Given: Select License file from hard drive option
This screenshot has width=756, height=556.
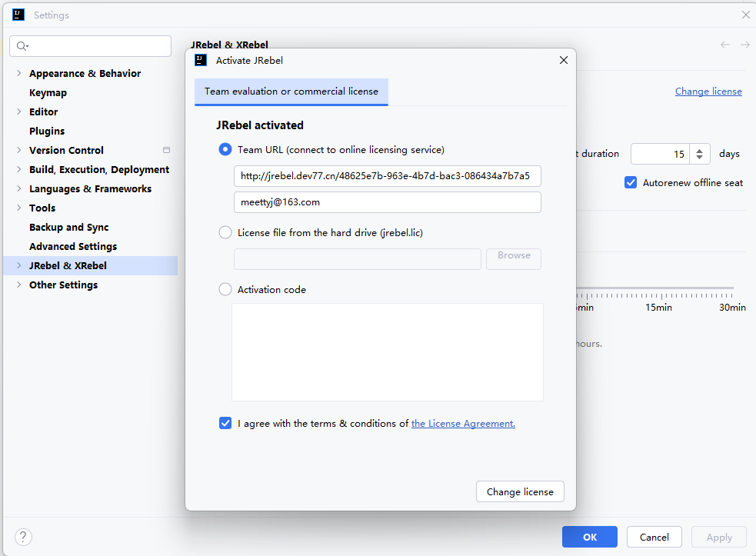Looking at the screenshot, I should [225, 232].
